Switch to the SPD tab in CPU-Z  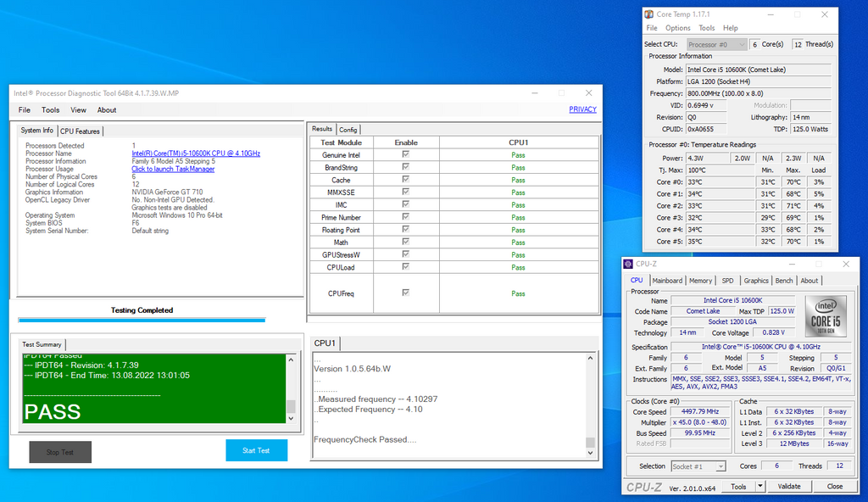[x=727, y=281]
